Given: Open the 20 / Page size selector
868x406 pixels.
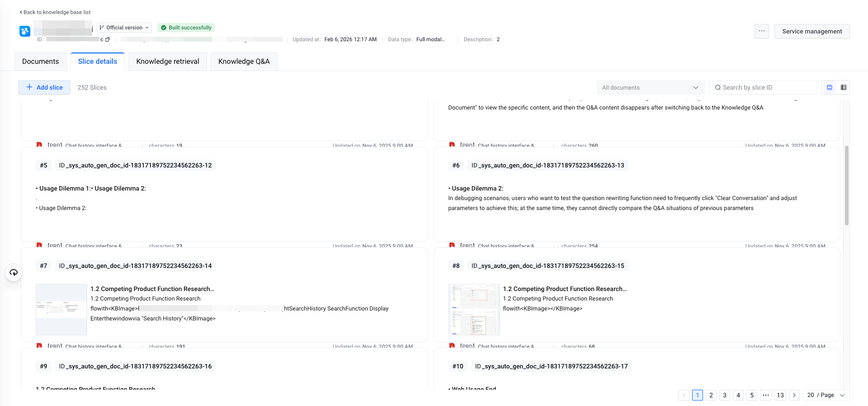Looking at the screenshot, I should (826, 395).
